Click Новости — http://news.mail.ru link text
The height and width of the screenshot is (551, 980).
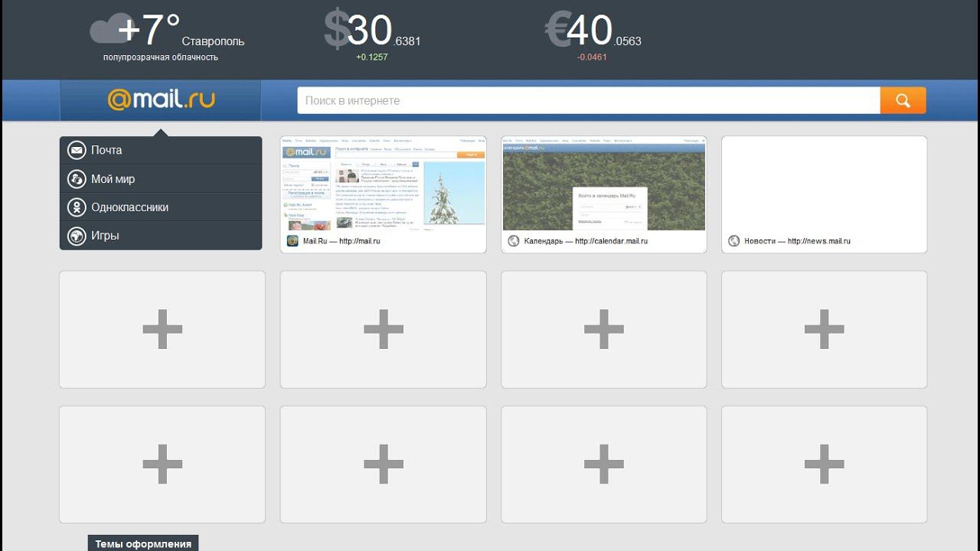[798, 241]
